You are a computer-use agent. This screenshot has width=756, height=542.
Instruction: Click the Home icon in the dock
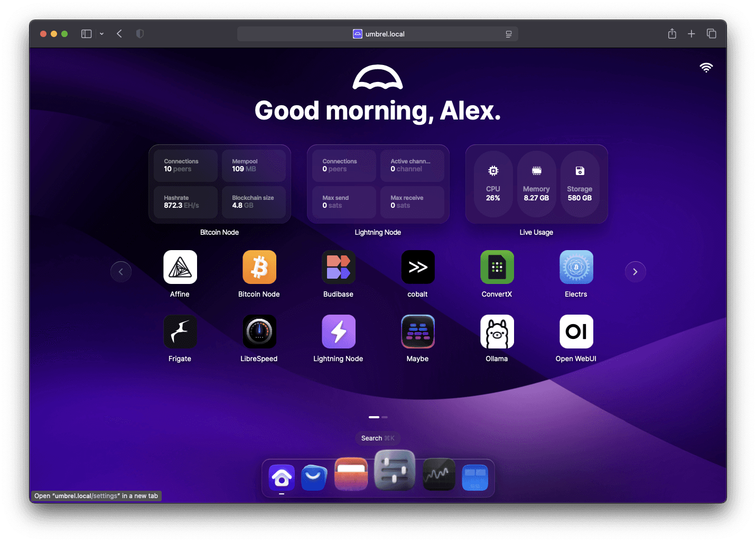pyautogui.click(x=282, y=477)
